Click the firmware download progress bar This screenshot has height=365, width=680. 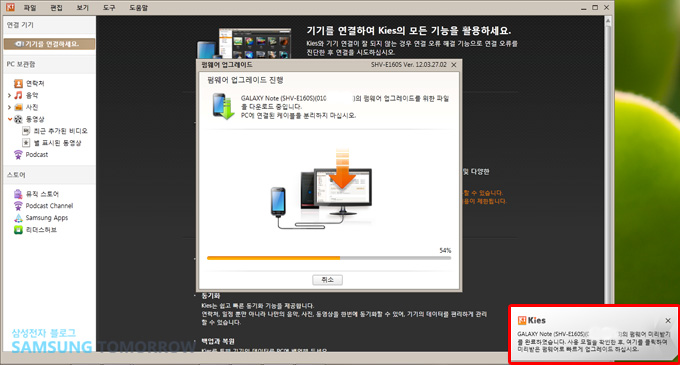pos(329,258)
